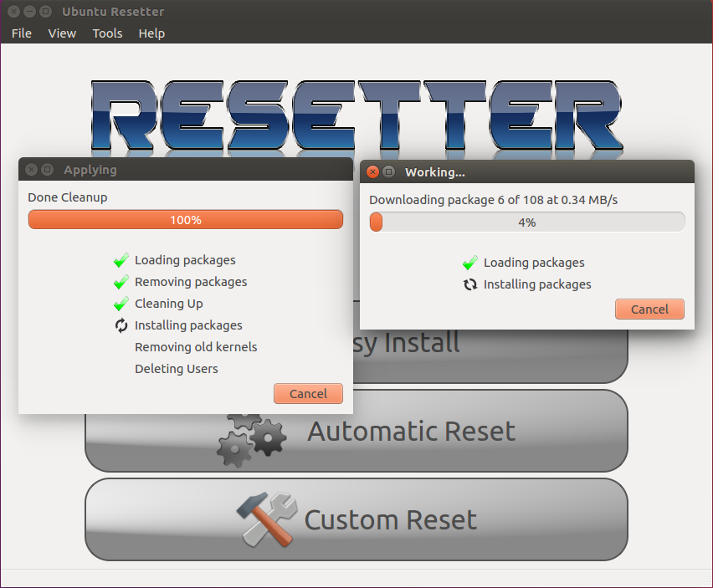Click the Cleaning Up step label
This screenshot has width=713, height=588.
click(169, 304)
